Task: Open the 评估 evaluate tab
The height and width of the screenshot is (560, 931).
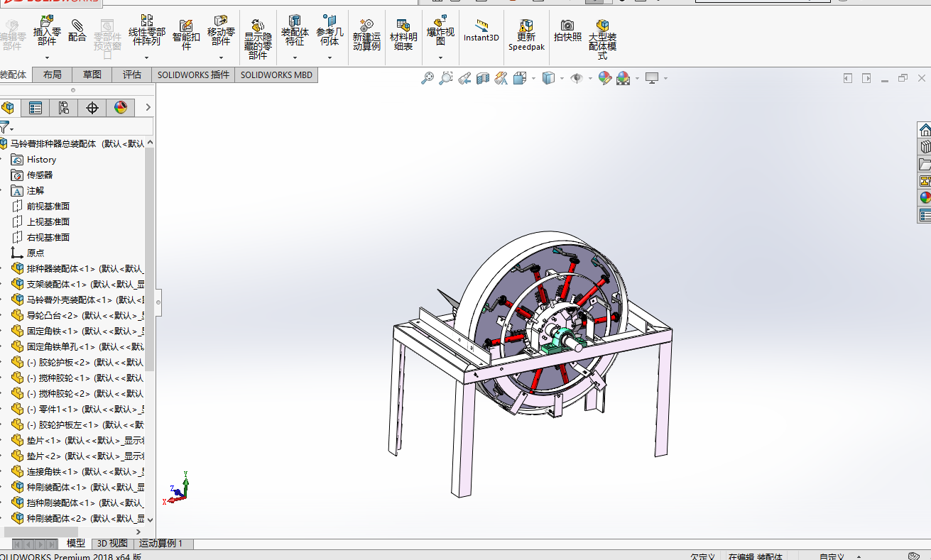Action: 132,75
